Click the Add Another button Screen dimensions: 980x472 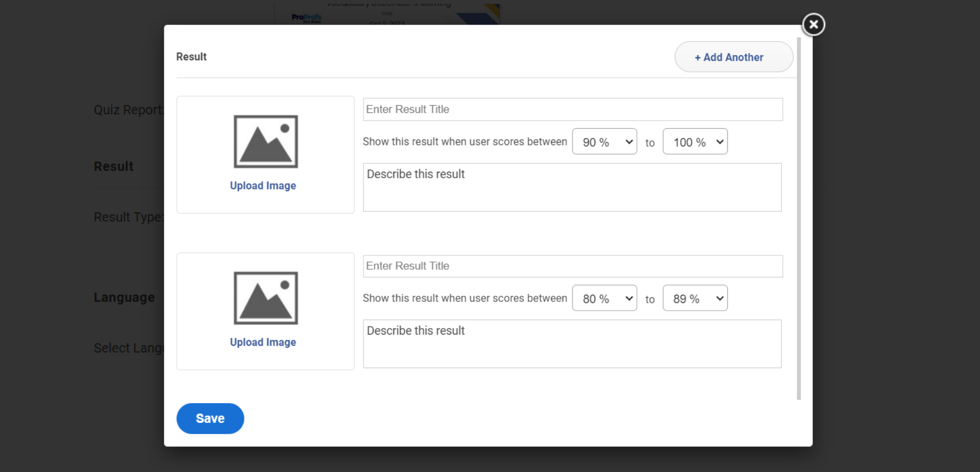[x=733, y=57]
